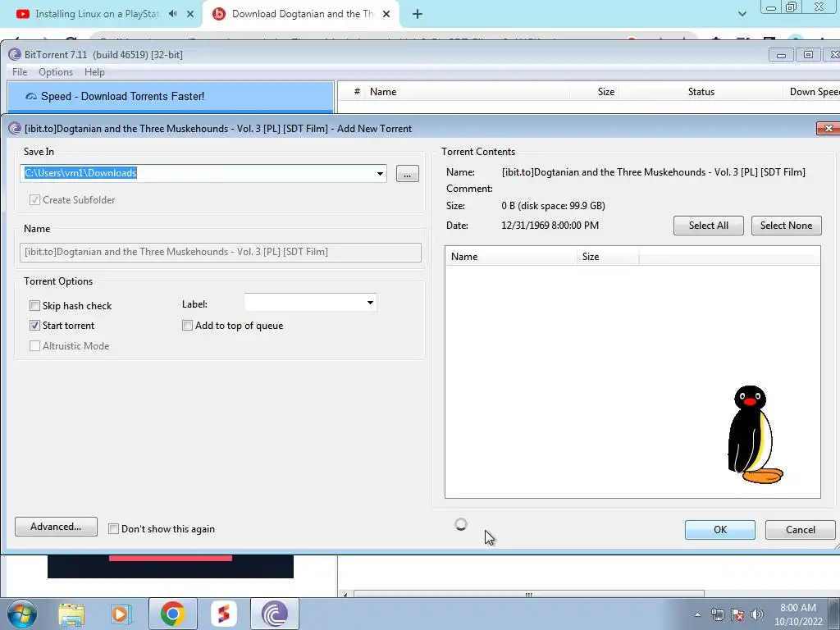Minimize the BitTorrent main window
Screen dimensions: 840x630
(781, 55)
